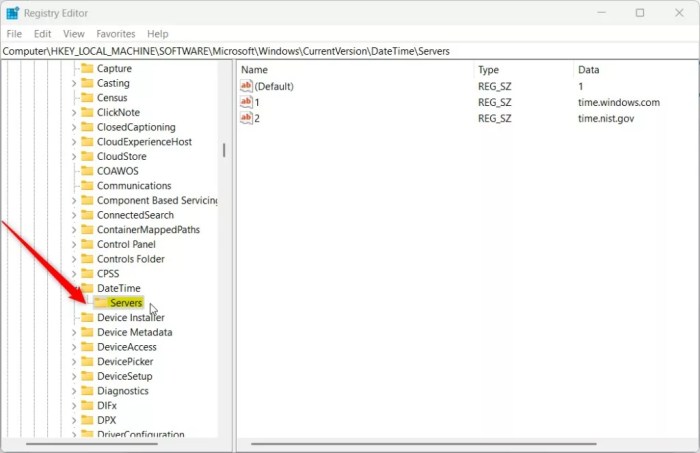Screen dimensions: 700x453
Task: Select the DevicePicker key label
Action: click(x=125, y=362)
